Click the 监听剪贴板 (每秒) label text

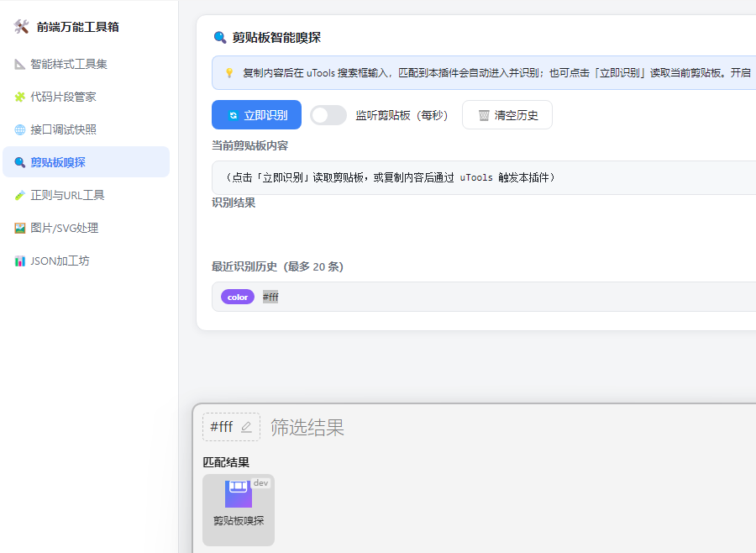402,115
